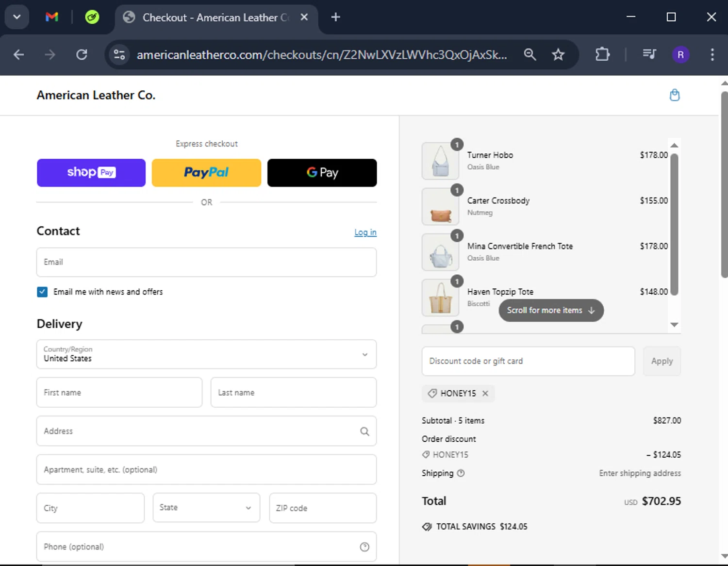
Task: Pay with Google Pay express checkout
Action: pos(322,173)
